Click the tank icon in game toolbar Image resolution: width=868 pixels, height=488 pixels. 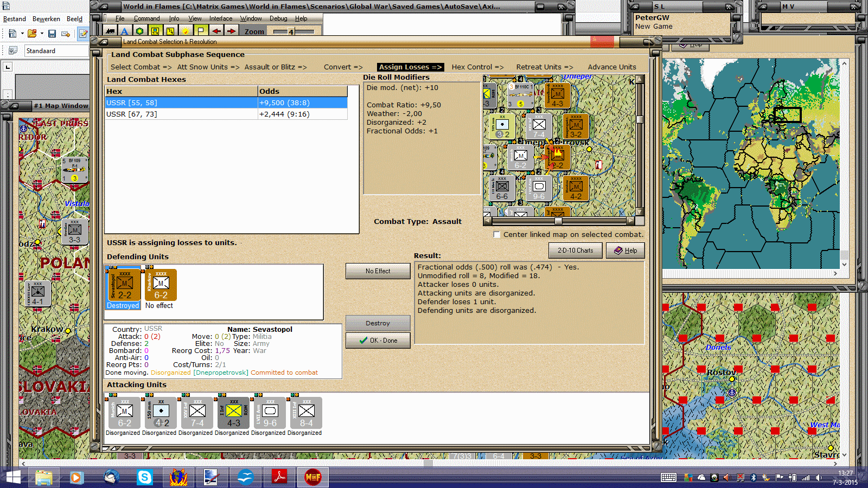(x=110, y=31)
